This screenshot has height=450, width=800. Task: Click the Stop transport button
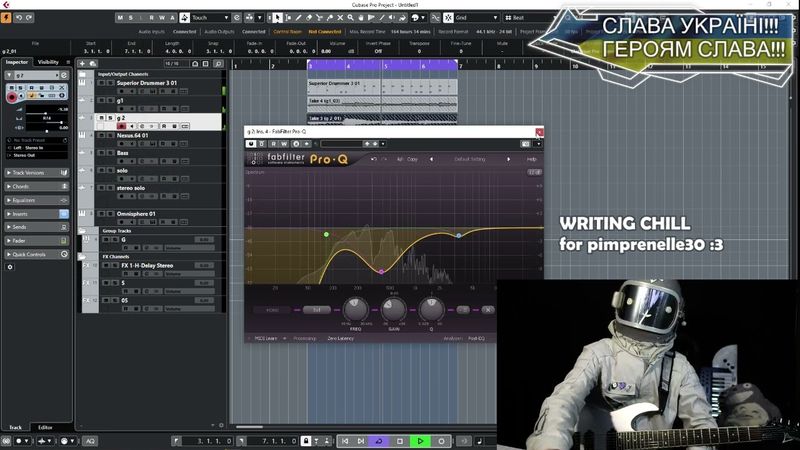coord(400,440)
